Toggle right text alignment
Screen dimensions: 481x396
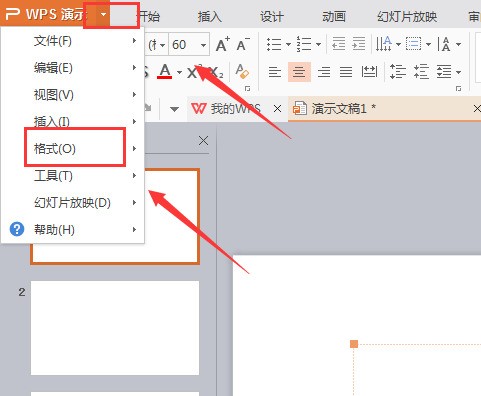(x=324, y=72)
